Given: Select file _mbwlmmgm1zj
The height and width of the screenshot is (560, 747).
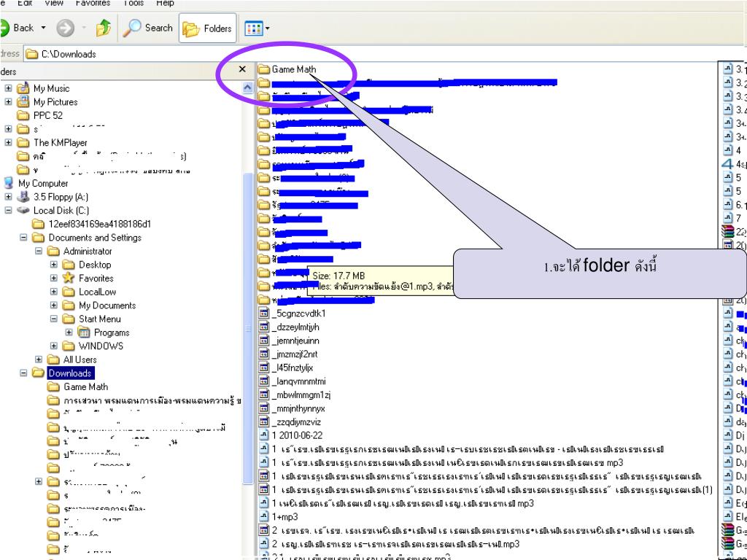Looking at the screenshot, I should tap(301, 394).
